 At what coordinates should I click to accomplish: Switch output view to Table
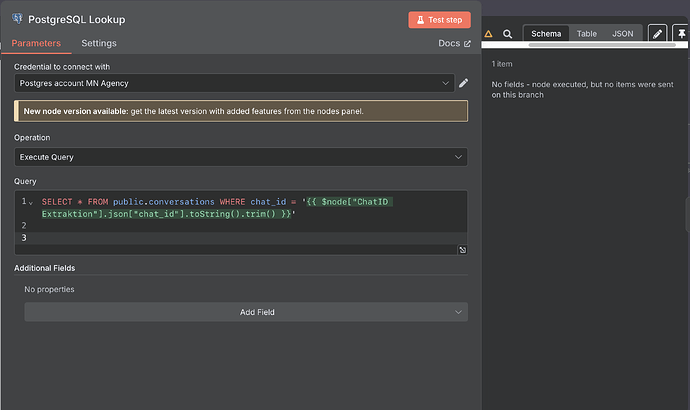(587, 33)
